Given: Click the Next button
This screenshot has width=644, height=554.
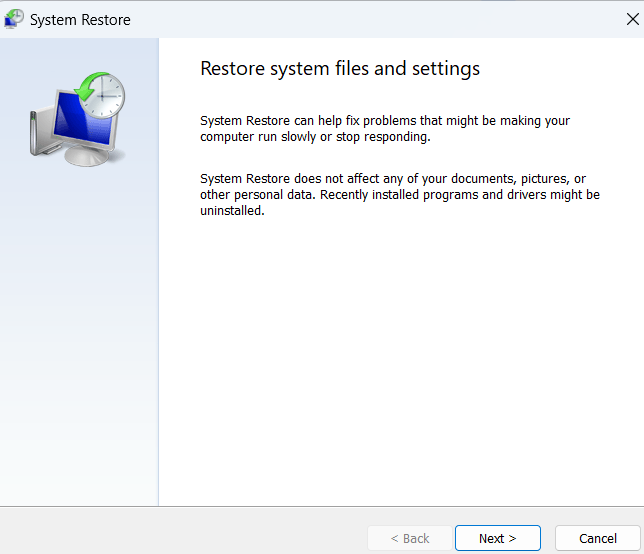Looking at the screenshot, I should [x=497, y=538].
